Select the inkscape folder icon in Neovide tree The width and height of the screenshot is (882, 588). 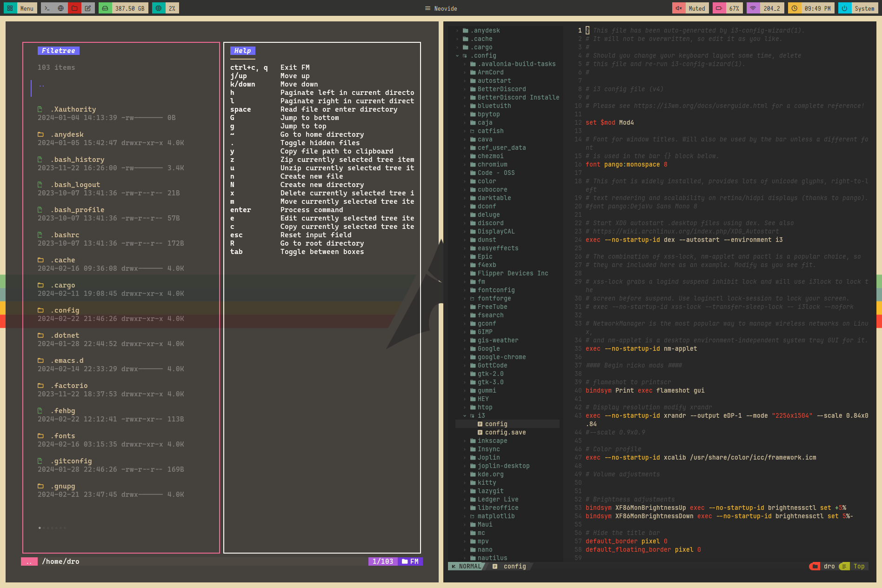coord(473,441)
